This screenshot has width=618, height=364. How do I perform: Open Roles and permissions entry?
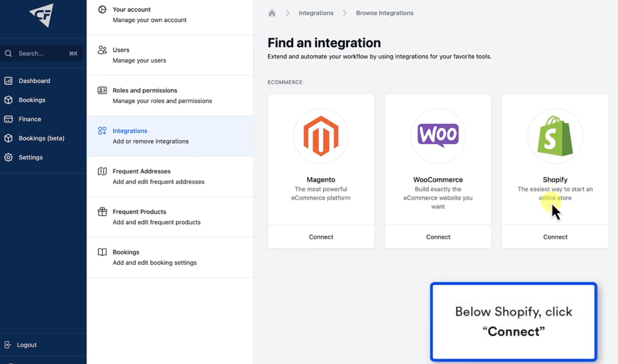pyautogui.click(x=170, y=95)
